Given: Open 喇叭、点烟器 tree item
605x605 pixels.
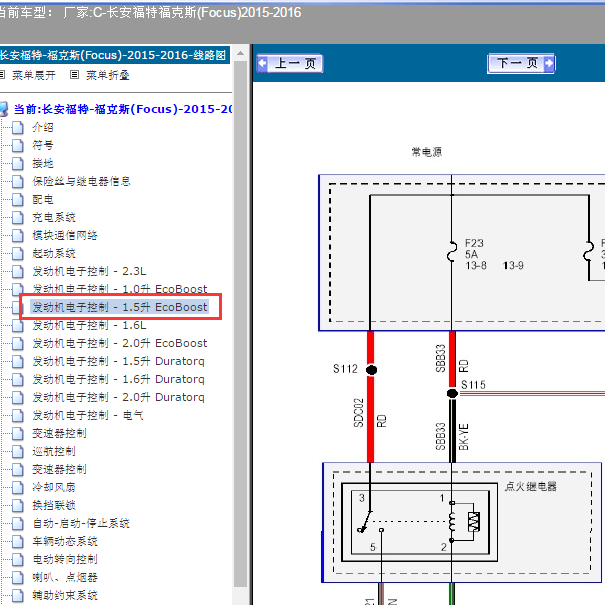Looking at the screenshot, I should pyautogui.click(x=65, y=577).
